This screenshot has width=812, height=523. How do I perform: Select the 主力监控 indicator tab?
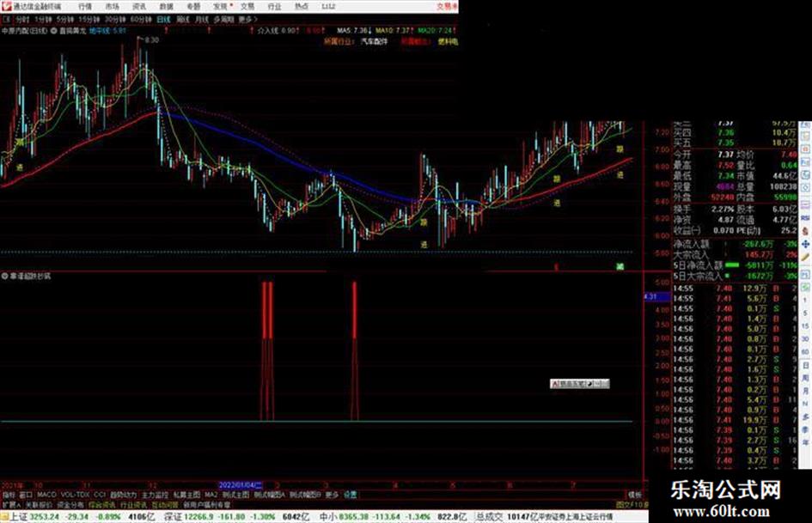156,495
